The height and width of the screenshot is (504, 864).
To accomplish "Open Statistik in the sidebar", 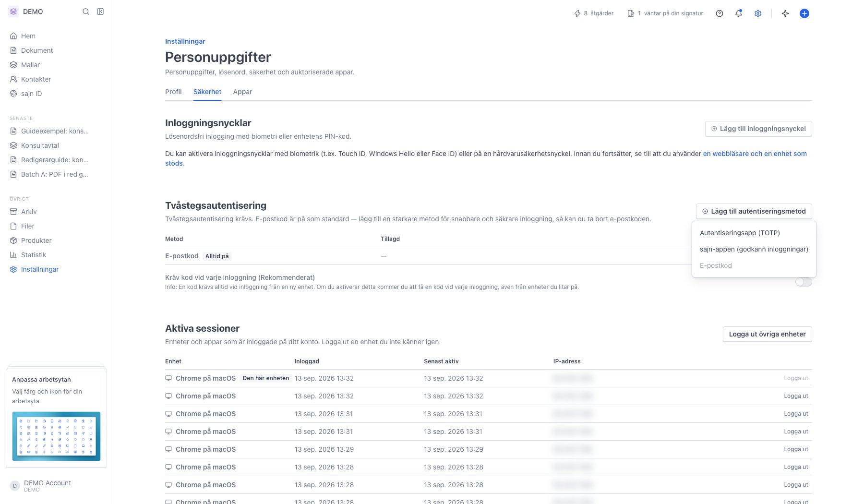I will pos(28,255).
